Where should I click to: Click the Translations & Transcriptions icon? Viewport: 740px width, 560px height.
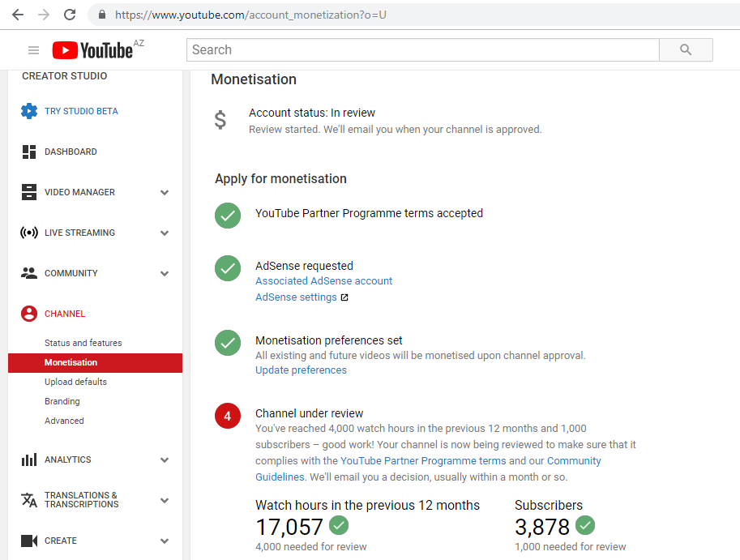coord(29,500)
